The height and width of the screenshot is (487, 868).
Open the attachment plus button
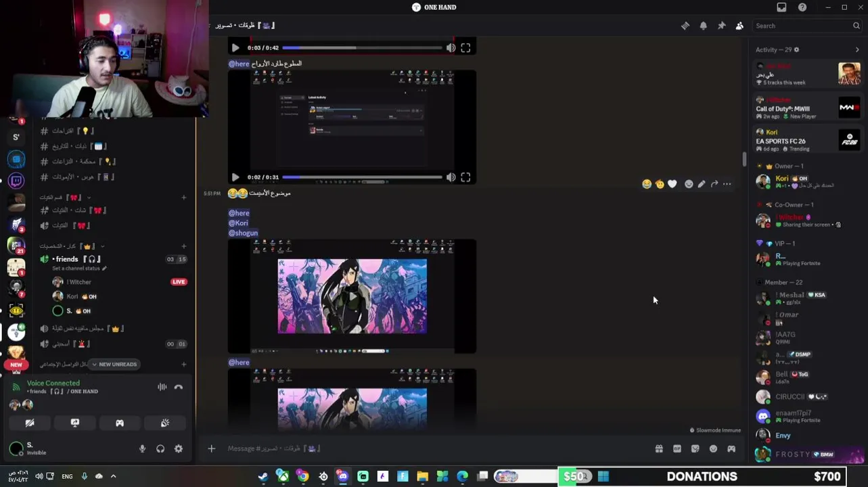(211, 448)
